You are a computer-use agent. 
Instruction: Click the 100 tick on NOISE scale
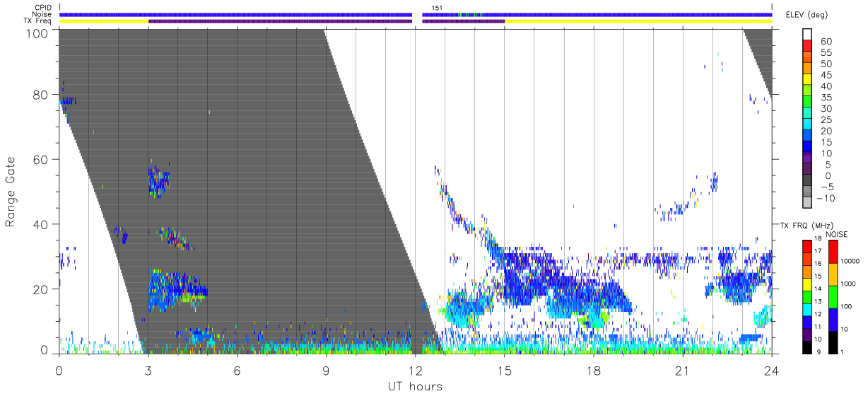click(x=846, y=306)
